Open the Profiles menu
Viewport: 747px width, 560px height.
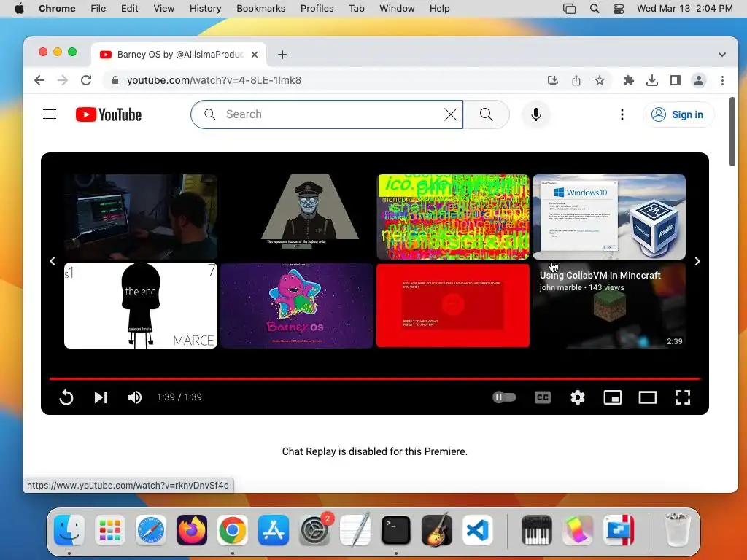coord(317,9)
